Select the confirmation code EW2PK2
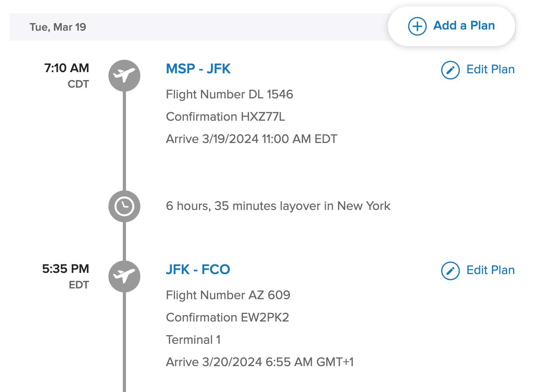This screenshot has width=547, height=392. coord(228,318)
